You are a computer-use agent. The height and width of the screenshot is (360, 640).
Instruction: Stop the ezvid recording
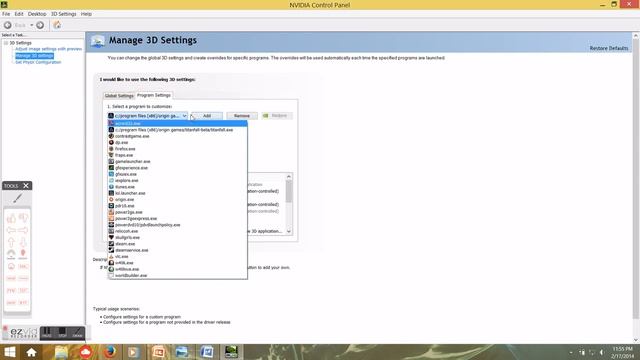click(x=62, y=333)
